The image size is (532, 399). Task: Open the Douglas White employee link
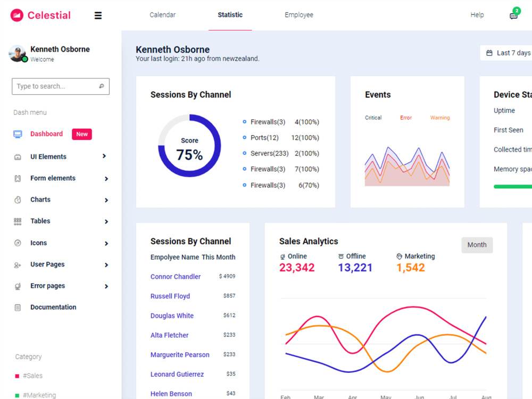(172, 316)
